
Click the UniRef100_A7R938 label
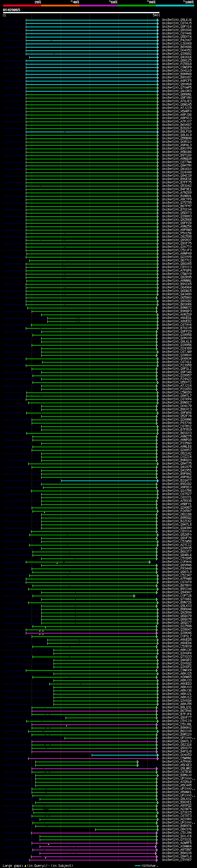tap(177, 501)
